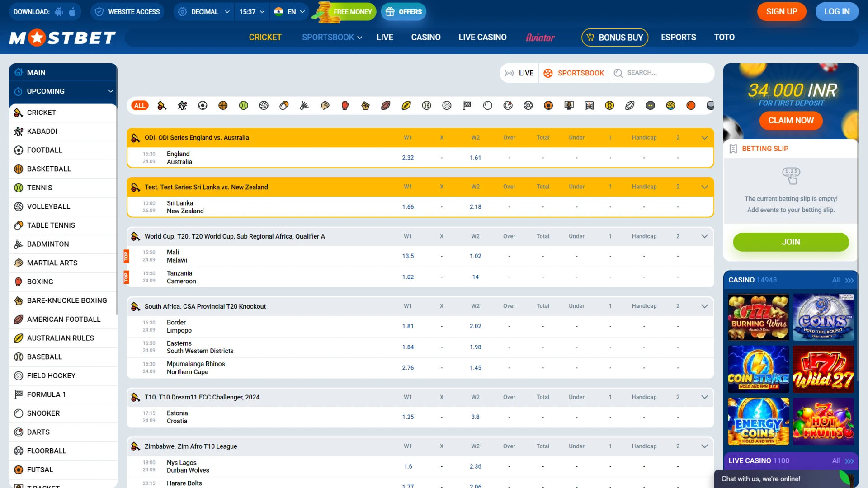Select the cricket icon in sports filter row
This screenshot has width=868, height=488.
[162, 105]
